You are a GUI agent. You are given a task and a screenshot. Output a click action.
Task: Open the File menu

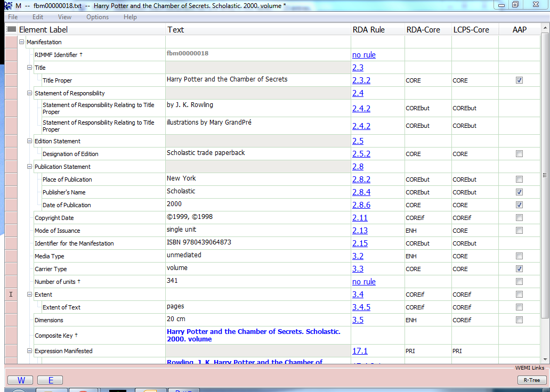pyautogui.click(x=13, y=17)
